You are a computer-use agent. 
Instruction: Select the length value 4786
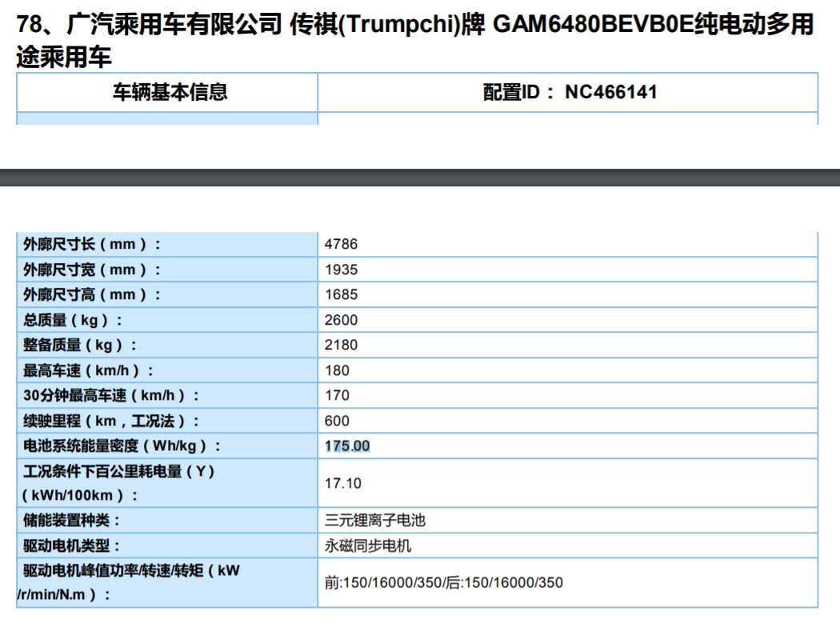pyautogui.click(x=342, y=244)
